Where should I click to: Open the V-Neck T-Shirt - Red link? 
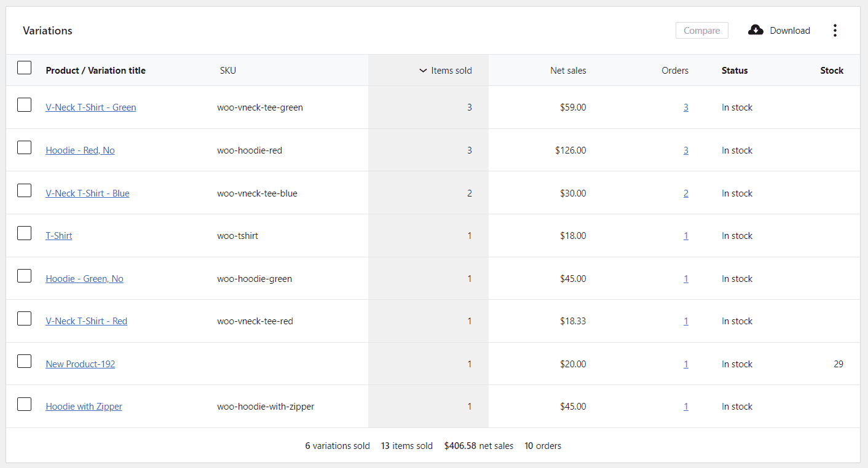coord(86,321)
